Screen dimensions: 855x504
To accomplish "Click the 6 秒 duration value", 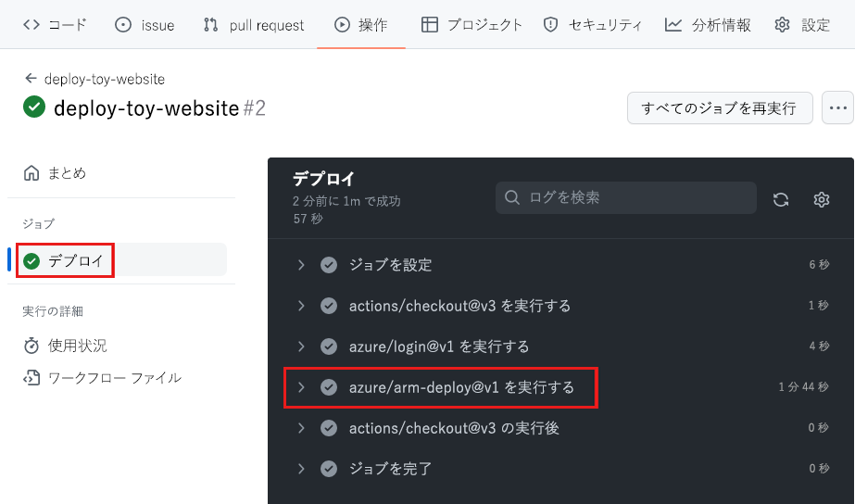I will (819, 265).
